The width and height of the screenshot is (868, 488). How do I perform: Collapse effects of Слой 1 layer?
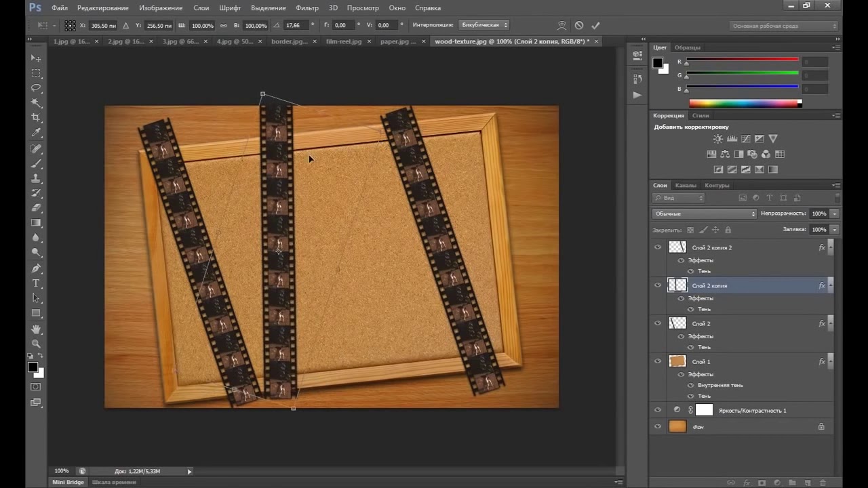(831, 361)
